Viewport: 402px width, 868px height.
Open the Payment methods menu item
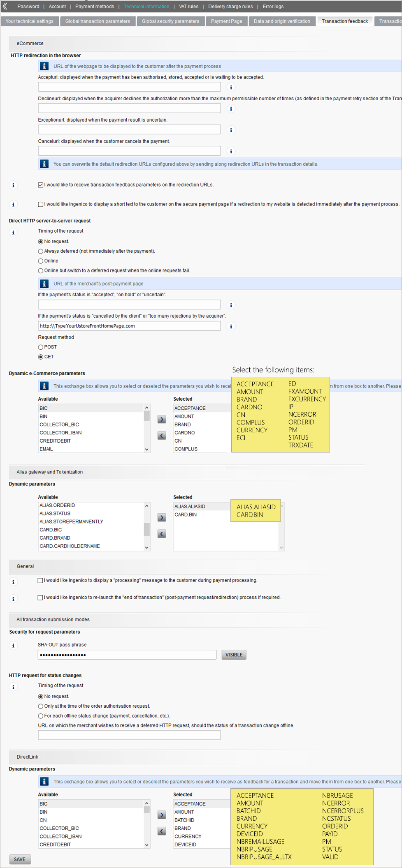point(95,7)
